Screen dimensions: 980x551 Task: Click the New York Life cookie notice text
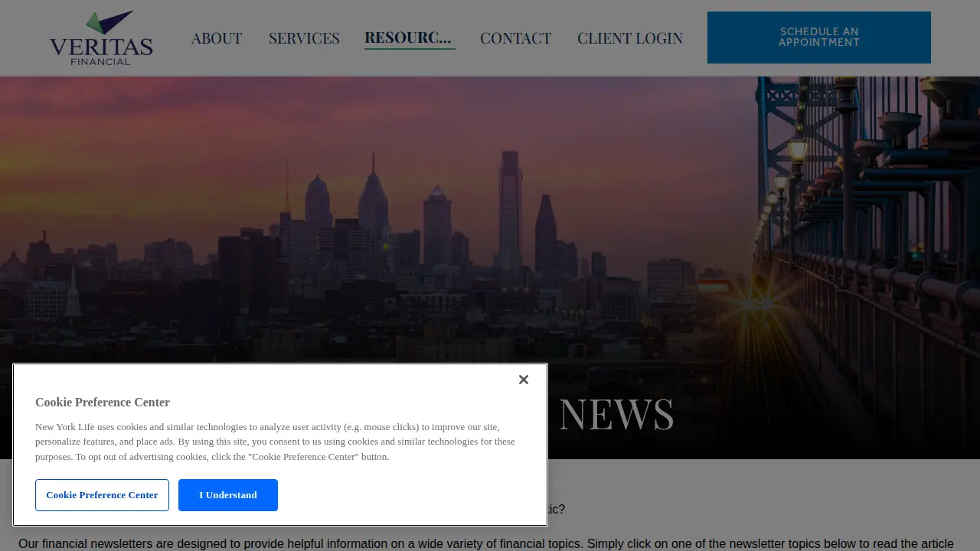coord(276,442)
